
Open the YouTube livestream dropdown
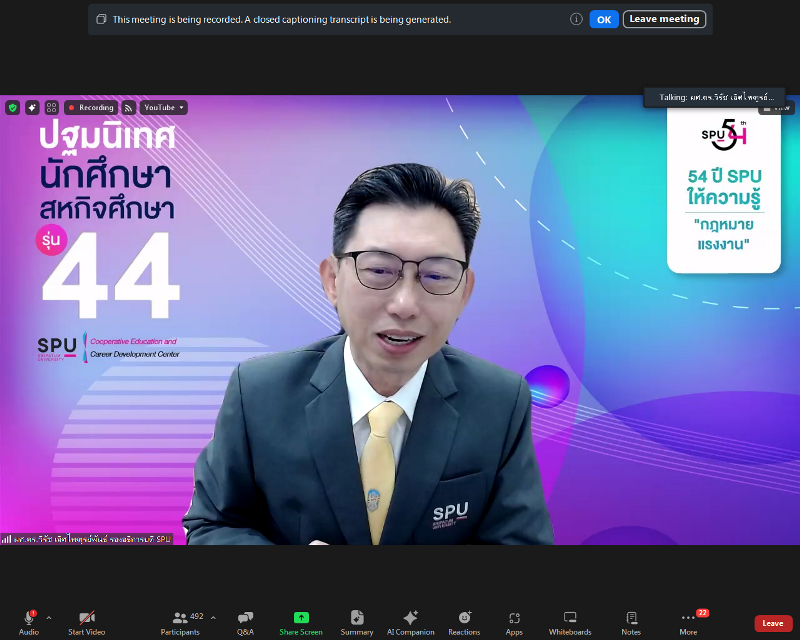163,108
